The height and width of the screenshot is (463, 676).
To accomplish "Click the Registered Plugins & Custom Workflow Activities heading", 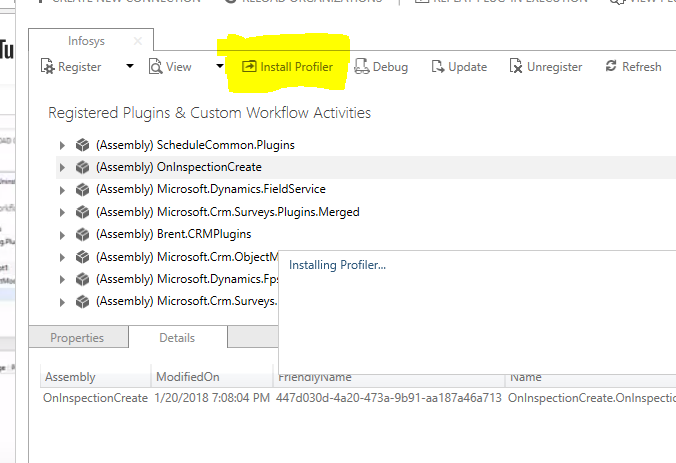I will pos(210,113).
